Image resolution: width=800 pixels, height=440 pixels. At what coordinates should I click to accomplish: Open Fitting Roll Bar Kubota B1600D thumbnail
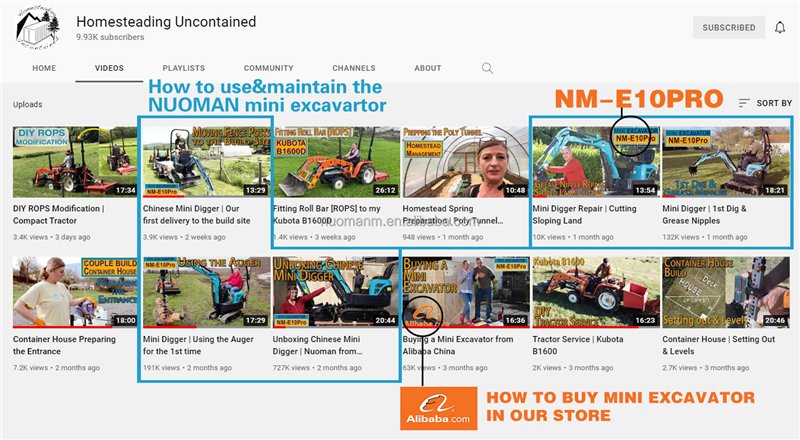[x=336, y=162]
